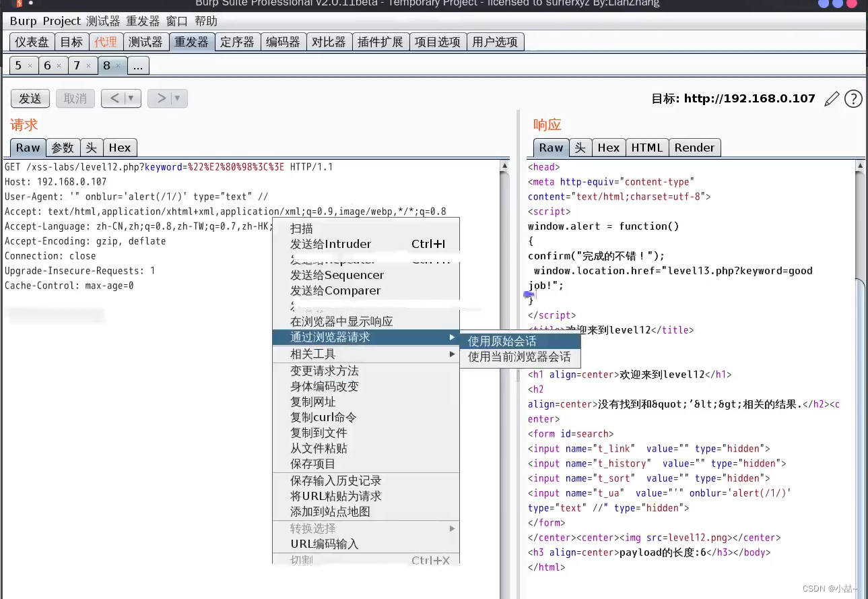Image resolution: width=868 pixels, height=599 pixels.
Task: Close repeater tab 6
Action: (x=59, y=66)
